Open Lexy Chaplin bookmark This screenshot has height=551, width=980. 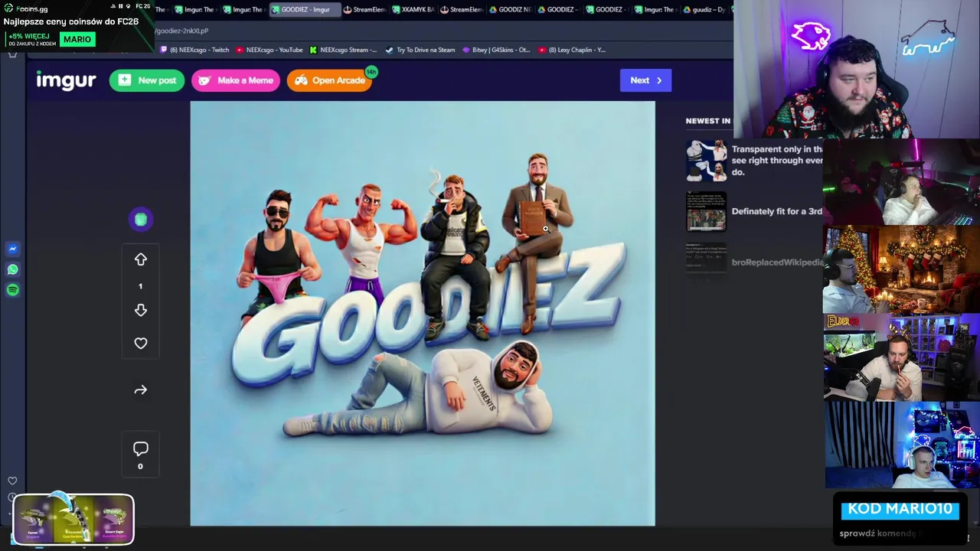click(x=572, y=50)
